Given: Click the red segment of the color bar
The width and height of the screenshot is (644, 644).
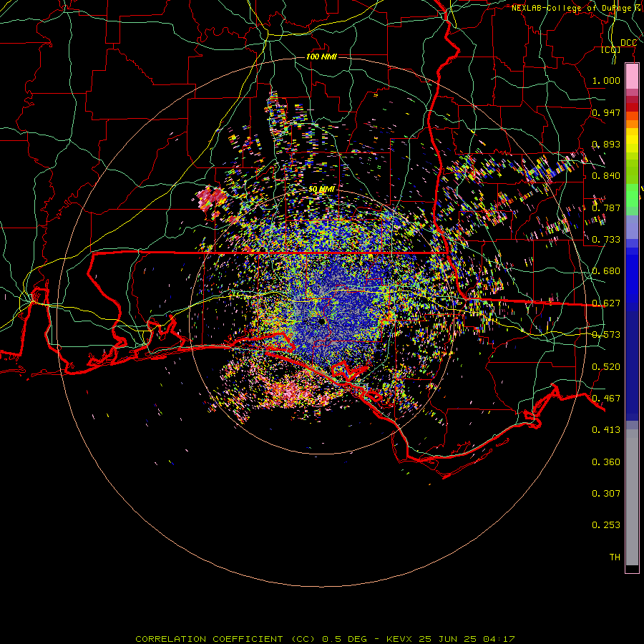Looking at the screenshot, I should [x=632, y=107].
